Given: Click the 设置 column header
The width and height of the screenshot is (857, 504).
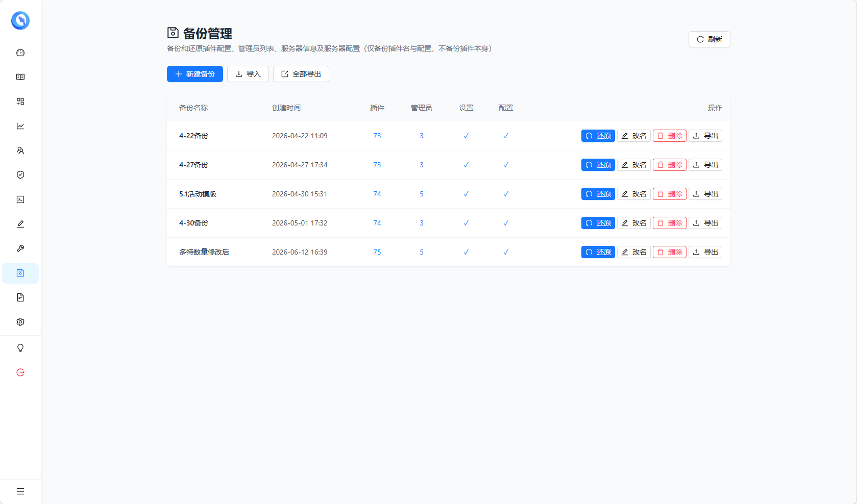Looking at the screenshot, I should coord(466,108).
